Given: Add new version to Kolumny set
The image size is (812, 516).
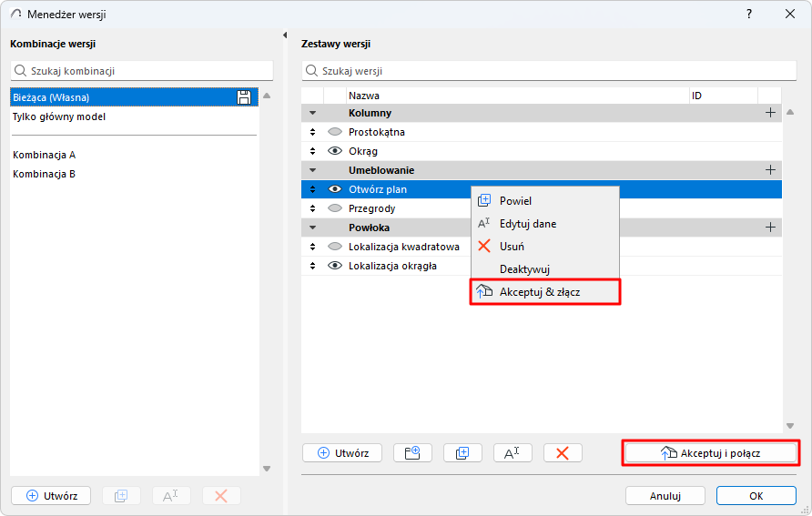Looking at the screenshot, I should point(770,113).
